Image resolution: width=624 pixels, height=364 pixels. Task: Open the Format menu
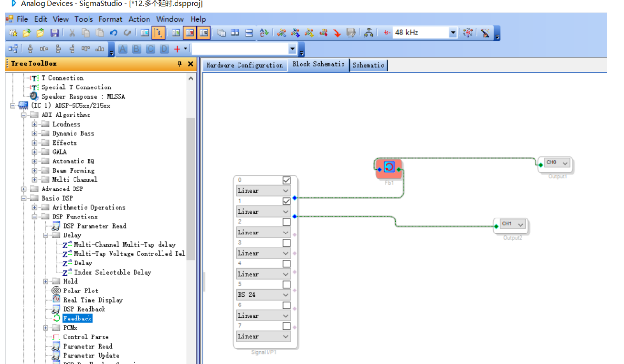pyautogui.click(x=110, y=19)
